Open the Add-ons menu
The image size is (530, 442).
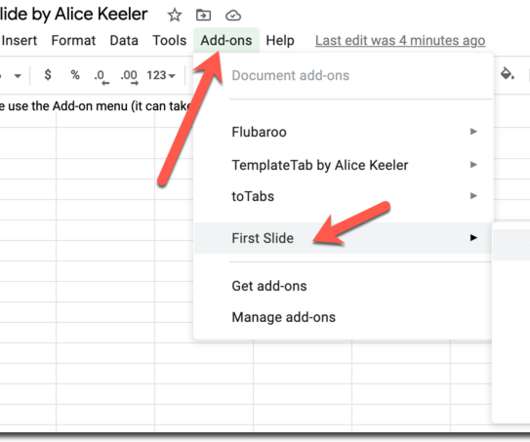point(226,41)
